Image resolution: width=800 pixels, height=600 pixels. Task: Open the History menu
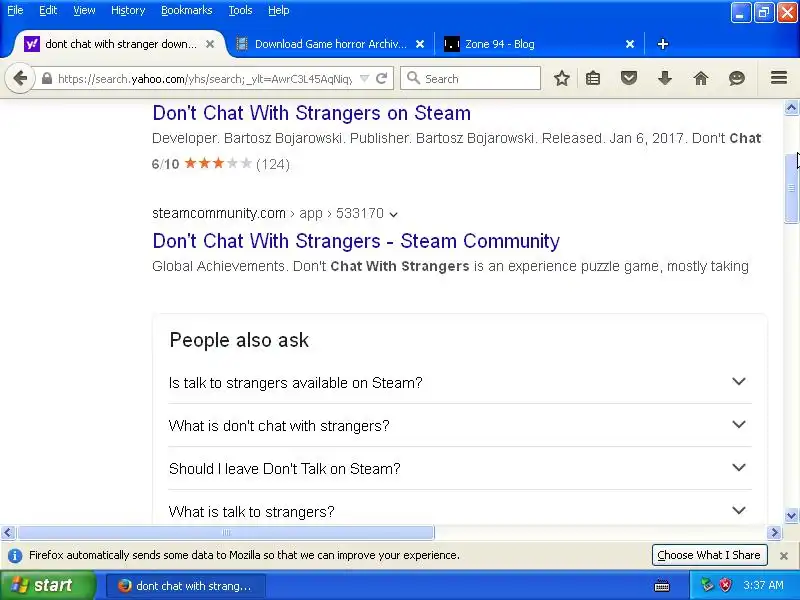(128, 10)
